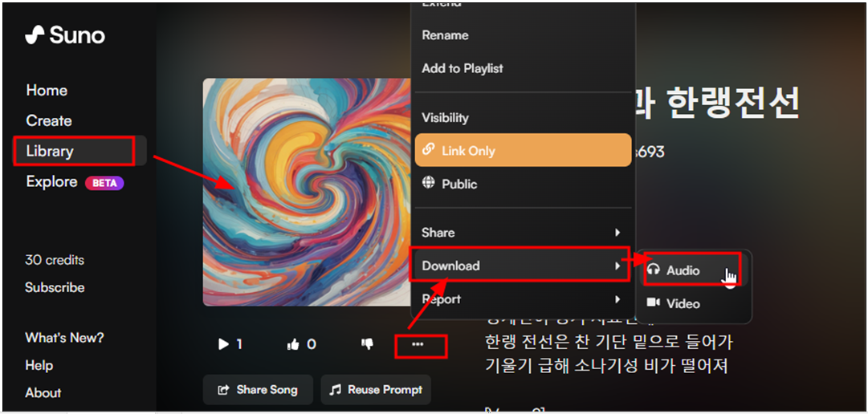This screenshot has height=414, width=868.
Task: Open Help link in sidebar
Action: [39, 365]
